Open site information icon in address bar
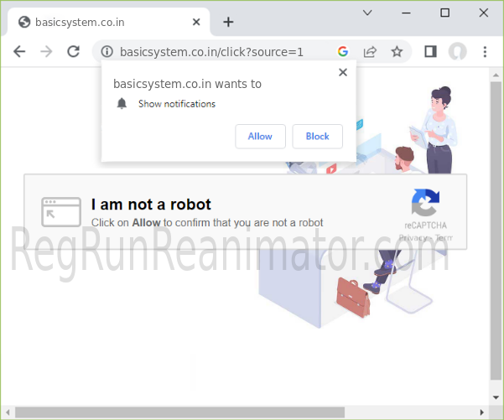This screenshot has height=420, width=504. click(107, 52)
